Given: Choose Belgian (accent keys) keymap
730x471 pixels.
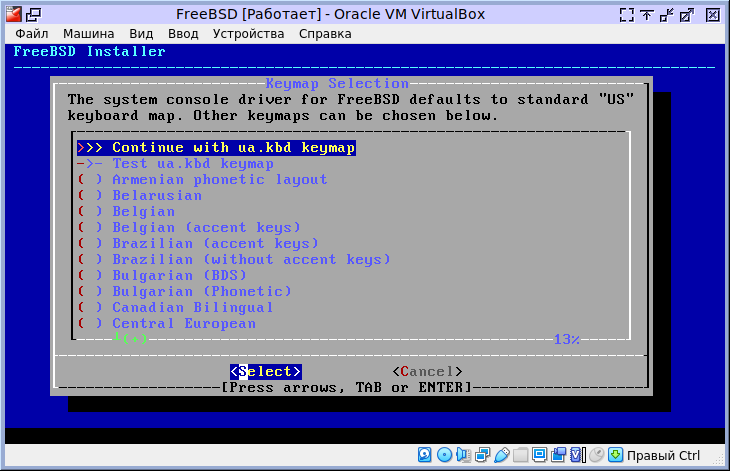Looking at the screenshot, I should [189, 228].
